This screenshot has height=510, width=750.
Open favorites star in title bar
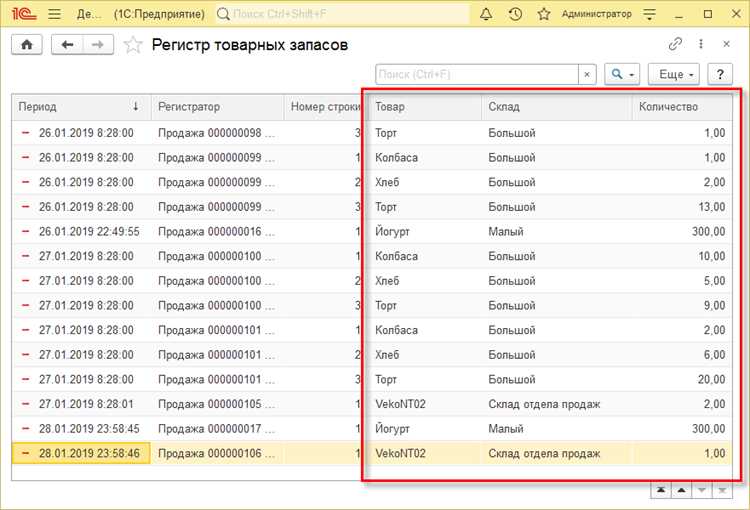coord(544,14)
